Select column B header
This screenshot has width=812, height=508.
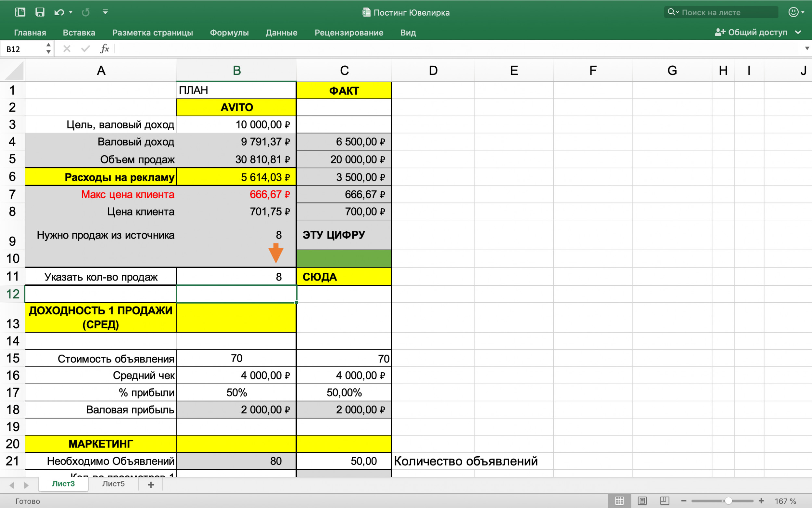coord(236,70)
